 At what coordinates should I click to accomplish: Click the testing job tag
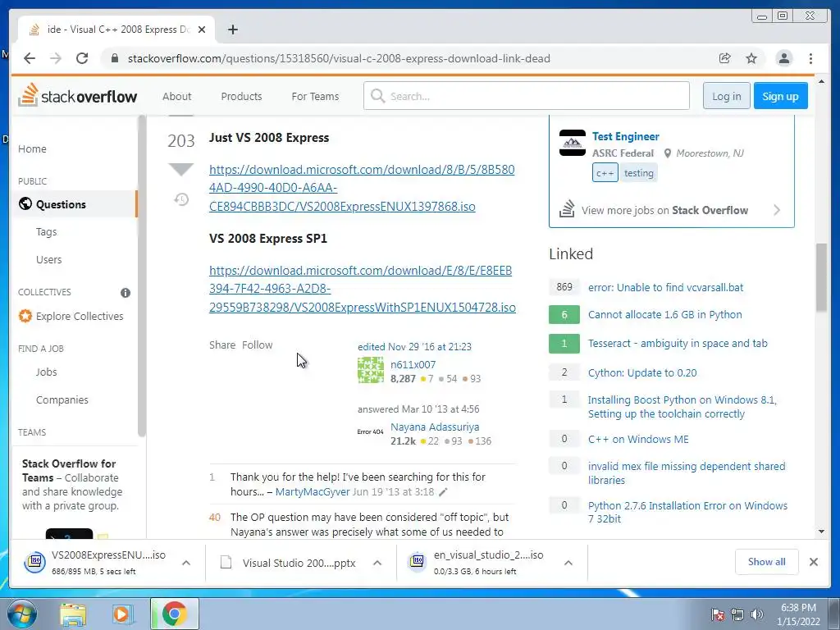click(x=638, y=173)
